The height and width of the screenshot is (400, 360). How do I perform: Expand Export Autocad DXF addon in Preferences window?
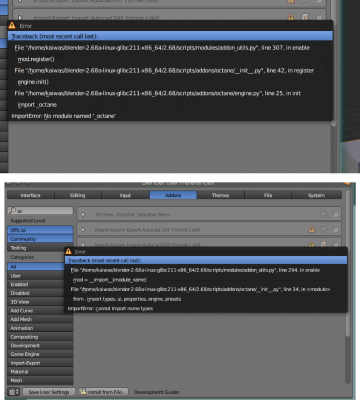83,230
